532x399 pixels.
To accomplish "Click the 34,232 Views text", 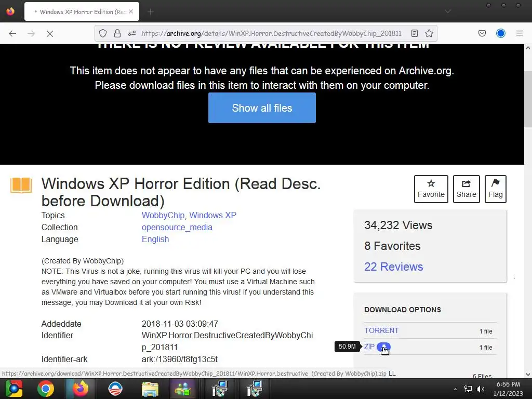I will coord(398,225).
